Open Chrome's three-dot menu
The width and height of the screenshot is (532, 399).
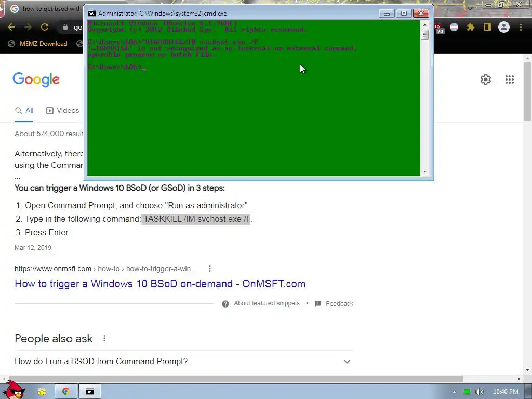[521, 27]
